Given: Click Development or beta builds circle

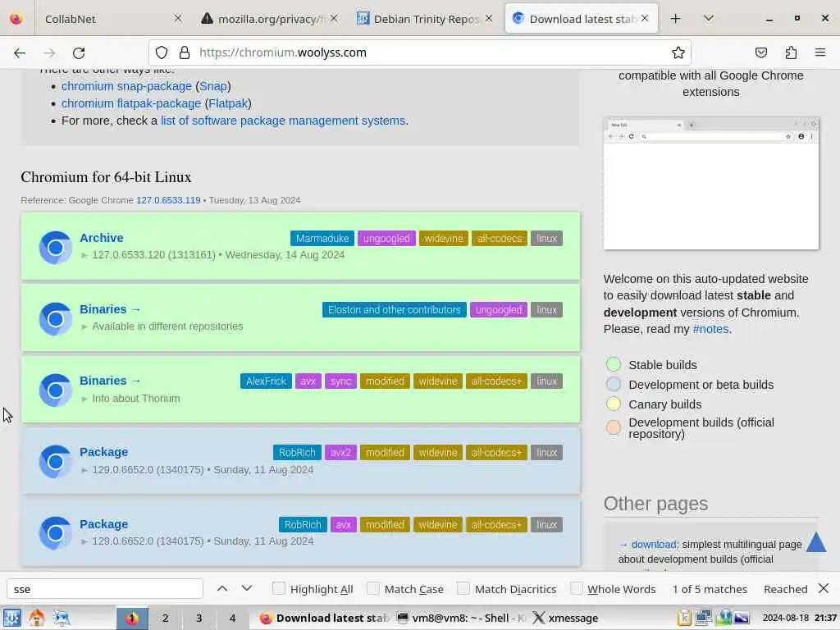Looking at the screenshot, I should (614, 384).
